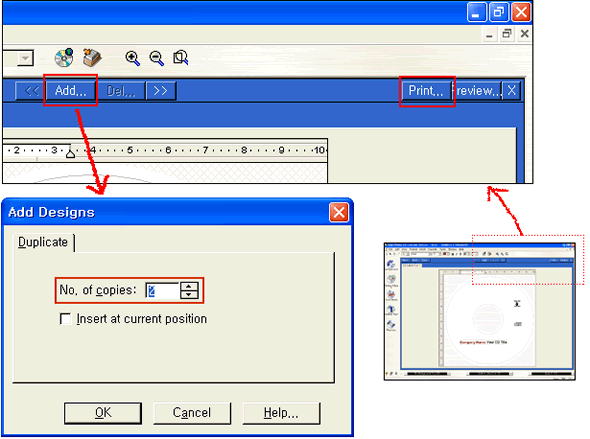Click the zoom to page icon
The image size is (590, 439).
181,58
